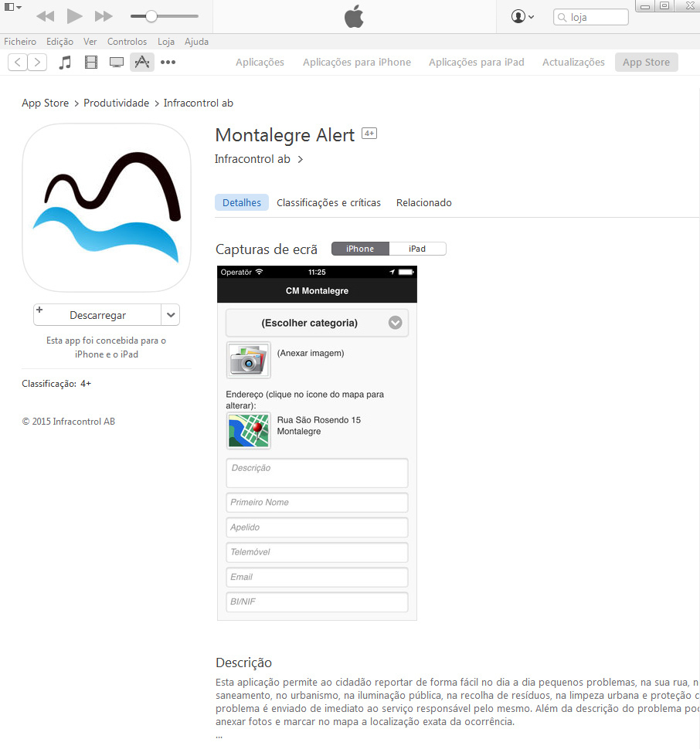700x749 pixels.
Task: Click the Descarregar button
Action: coord(97,315)
